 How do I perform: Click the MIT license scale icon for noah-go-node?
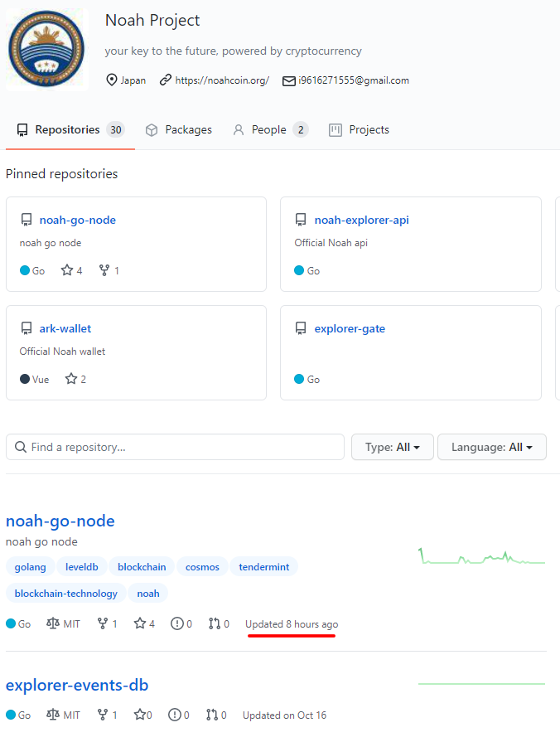coord(52,623)
